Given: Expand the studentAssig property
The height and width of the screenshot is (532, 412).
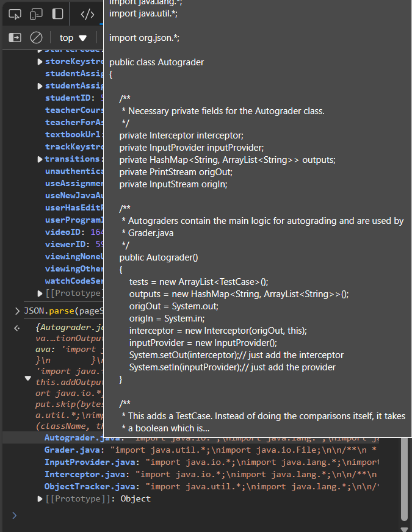Looking at the screenshot, I should 39,86.
